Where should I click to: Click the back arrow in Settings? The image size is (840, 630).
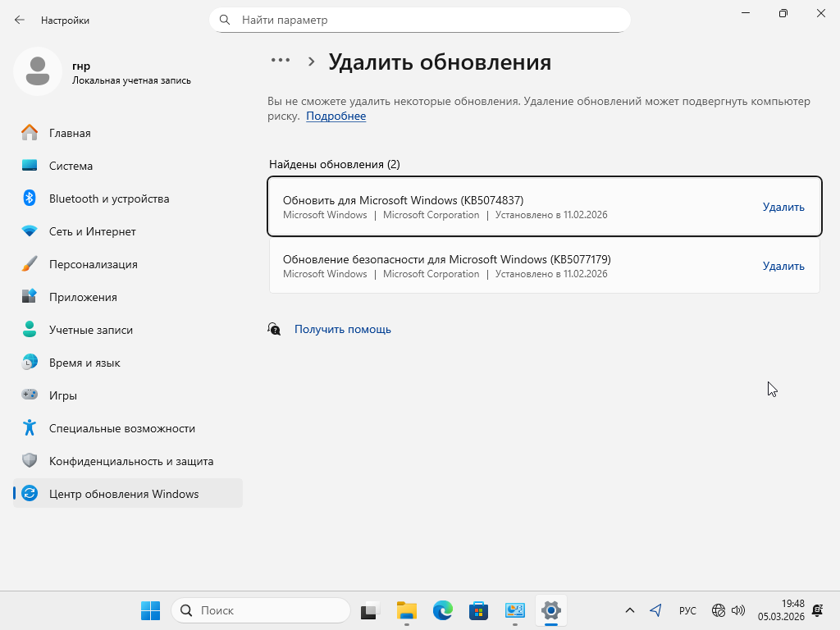(x=20, y=20)
